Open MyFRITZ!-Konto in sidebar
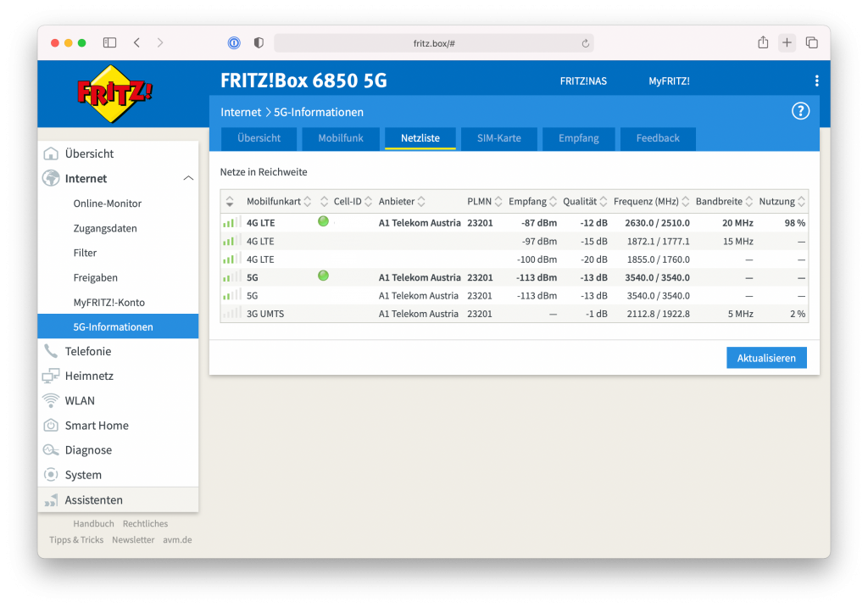The width and height of the screenshot is (868, 608). (109, 303)
